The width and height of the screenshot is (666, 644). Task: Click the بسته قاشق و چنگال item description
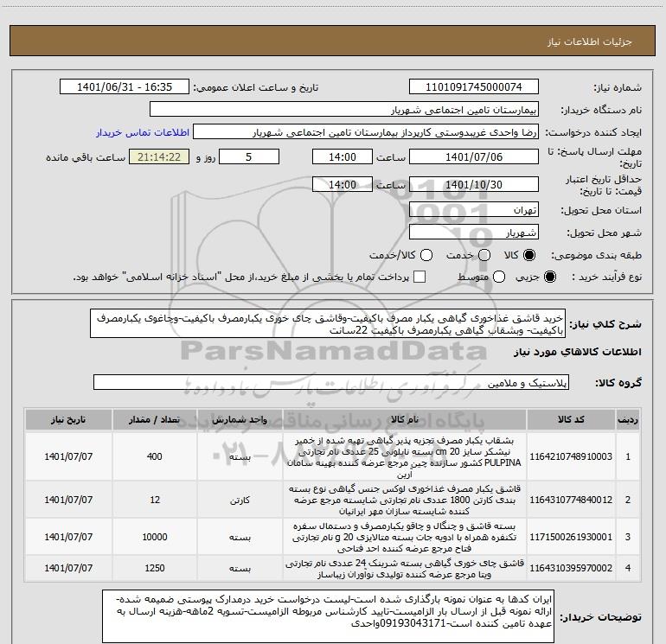[x=405, y=537]
